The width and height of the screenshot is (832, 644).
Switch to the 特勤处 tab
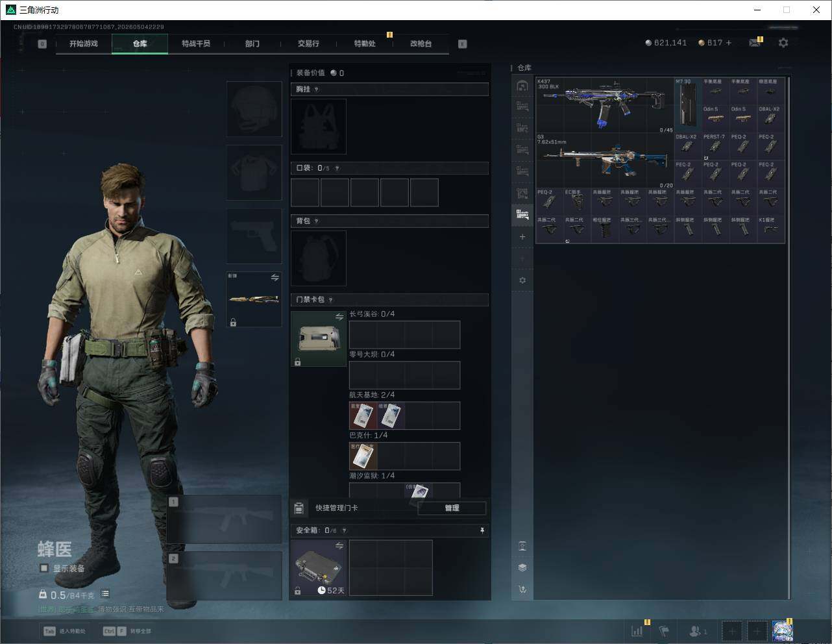[x=365, y=43]
